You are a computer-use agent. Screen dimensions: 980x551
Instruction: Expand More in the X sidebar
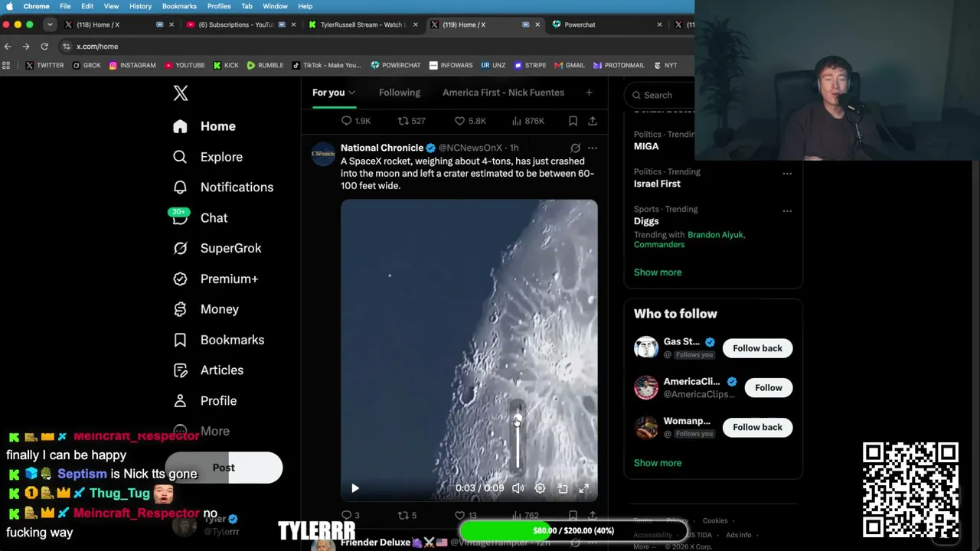click(x=201, y=432)
